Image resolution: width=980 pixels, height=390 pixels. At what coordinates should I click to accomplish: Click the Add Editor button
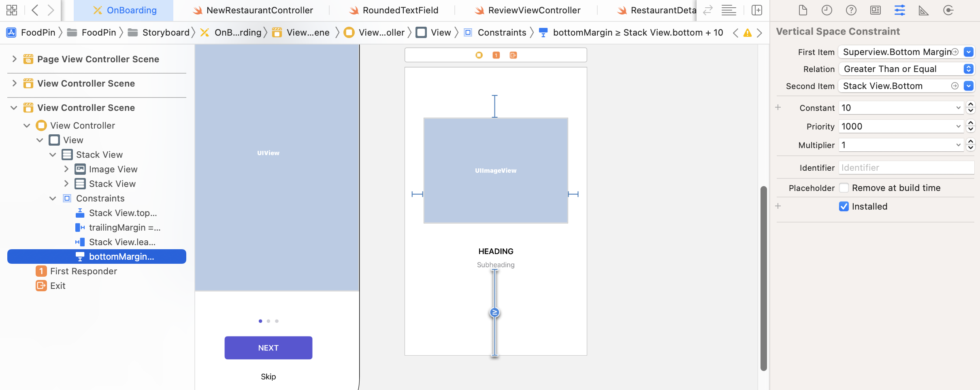[x=756, y=10]
